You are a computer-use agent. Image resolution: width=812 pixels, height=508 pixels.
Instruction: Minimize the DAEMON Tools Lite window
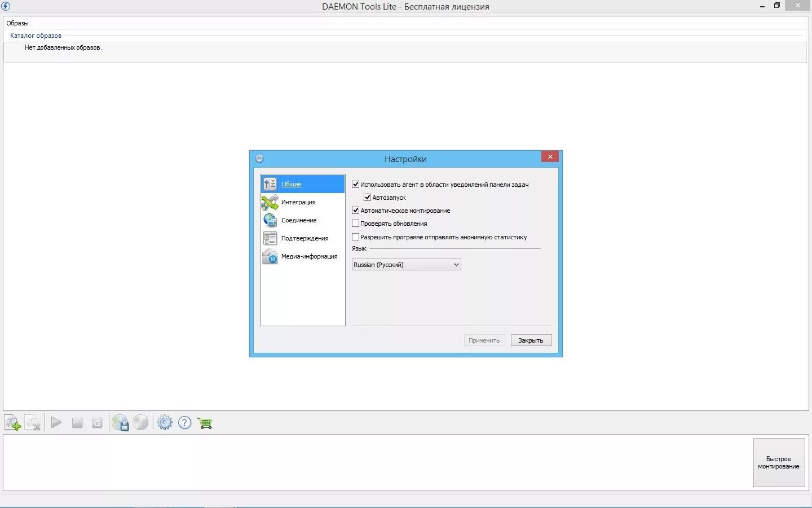point(762,6)
